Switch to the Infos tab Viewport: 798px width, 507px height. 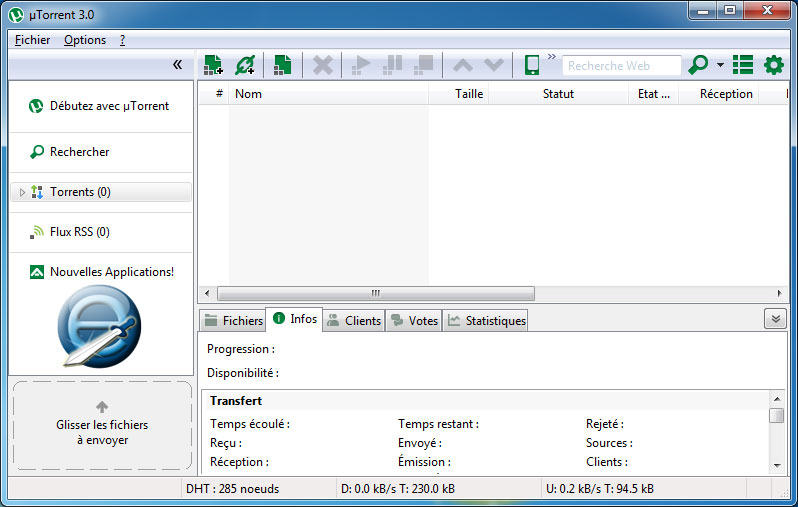point(295,319)
